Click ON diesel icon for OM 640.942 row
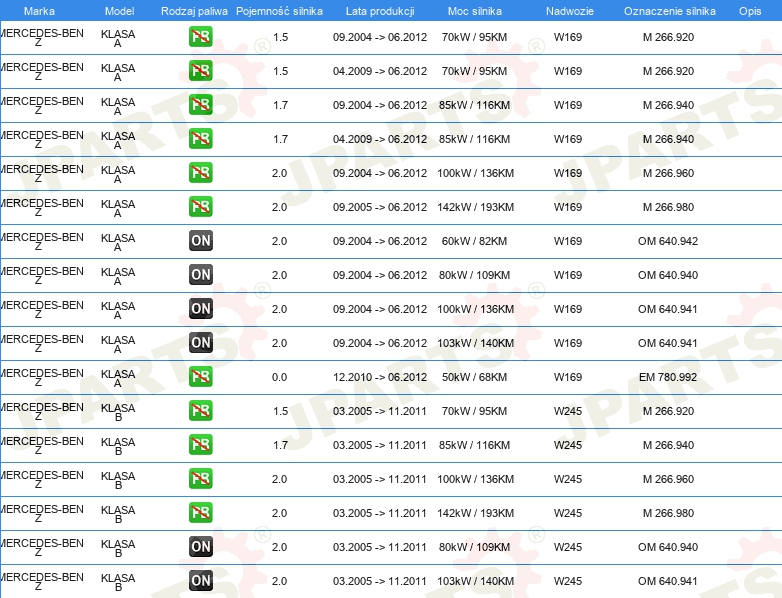Screen dimensions: 782x598 coord(200,240)
